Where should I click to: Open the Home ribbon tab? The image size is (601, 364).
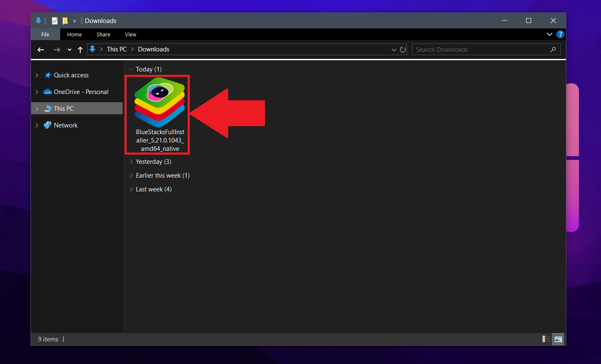point(74,34)
